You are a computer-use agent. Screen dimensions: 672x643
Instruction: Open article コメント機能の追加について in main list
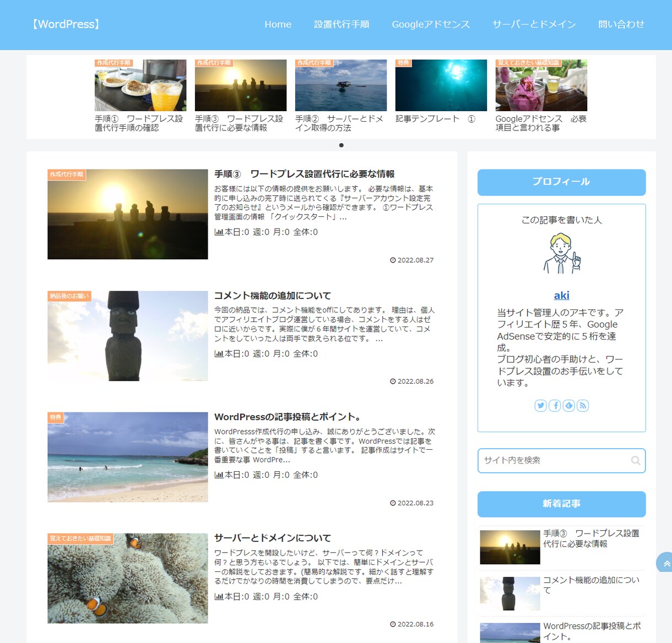click(273, 296)
